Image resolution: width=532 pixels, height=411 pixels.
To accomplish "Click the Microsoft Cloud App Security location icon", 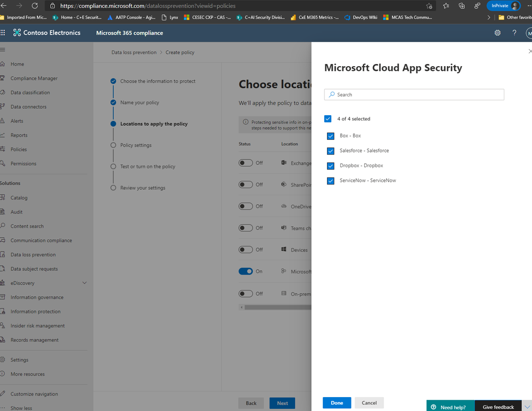I will point(284,271).
